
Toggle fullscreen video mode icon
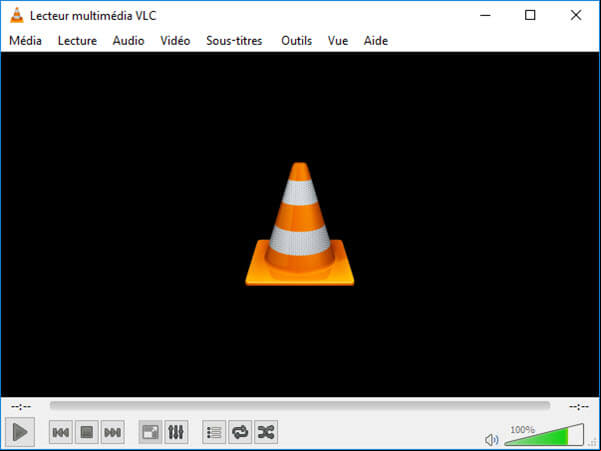point(150,433)
